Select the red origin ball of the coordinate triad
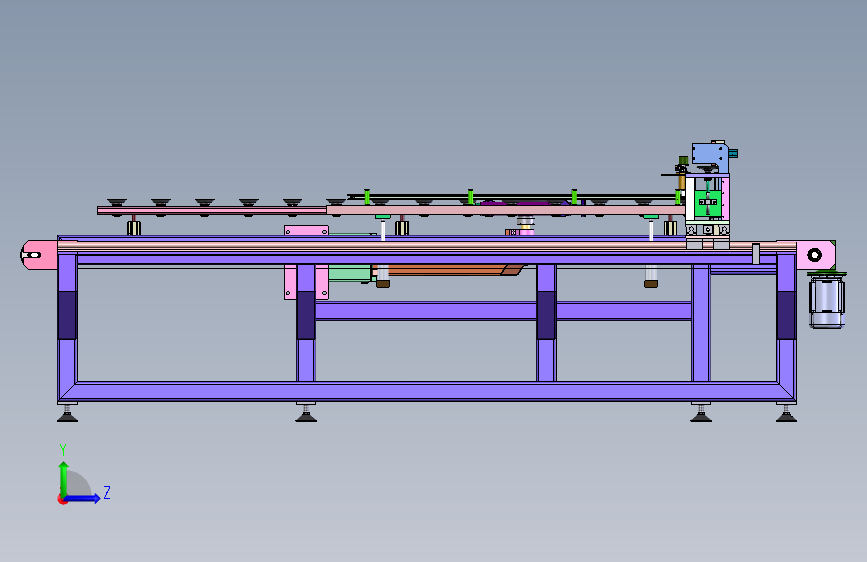This screenshot has height=562, width=867. click(x=61, y=499)
